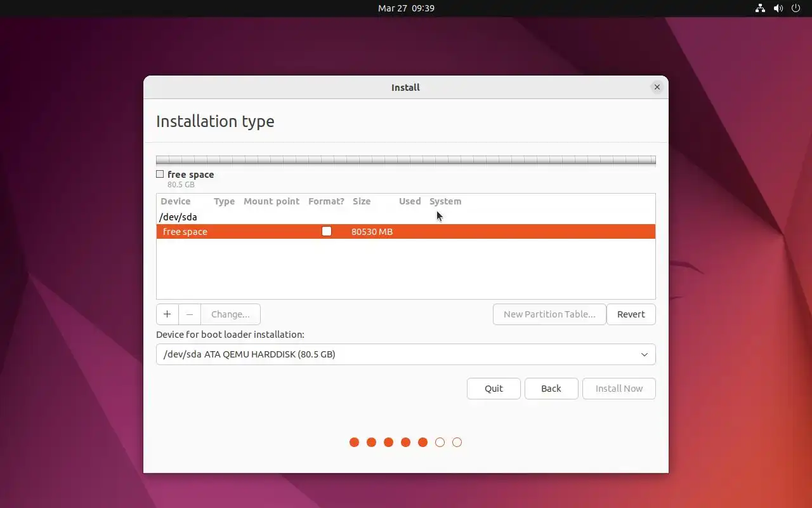812x508 pixels.
Task: Click the free space legend square
Action: 160,174
